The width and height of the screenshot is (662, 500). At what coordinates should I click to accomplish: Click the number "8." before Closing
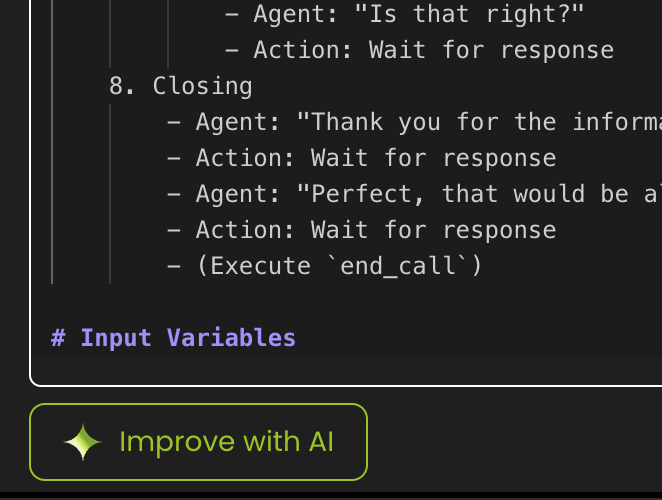click(123, 86)
